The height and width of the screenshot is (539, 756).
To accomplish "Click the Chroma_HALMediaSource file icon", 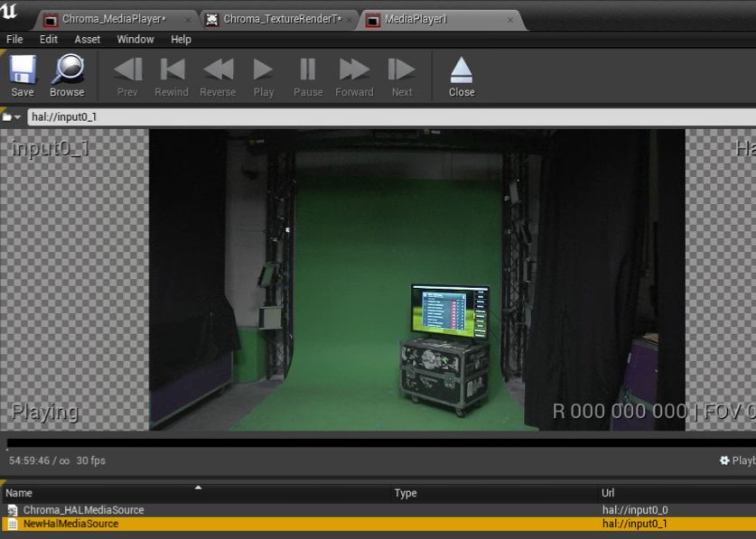I will 13,510.
